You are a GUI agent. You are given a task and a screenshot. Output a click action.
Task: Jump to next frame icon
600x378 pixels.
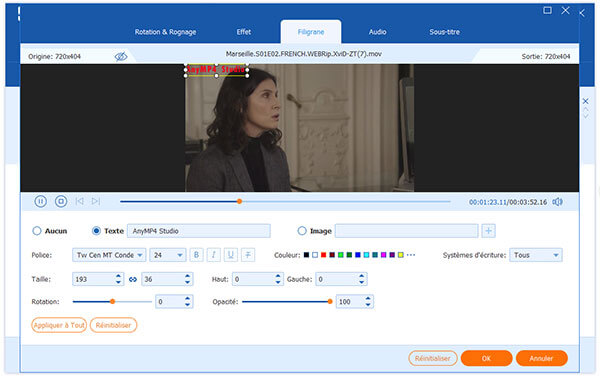pos(96,201)
